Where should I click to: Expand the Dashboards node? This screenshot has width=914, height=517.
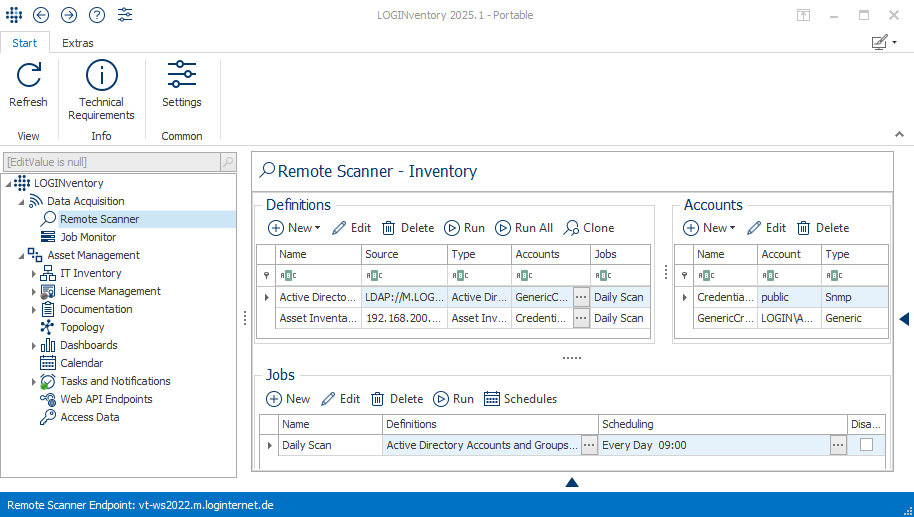(x=33, y=346)
